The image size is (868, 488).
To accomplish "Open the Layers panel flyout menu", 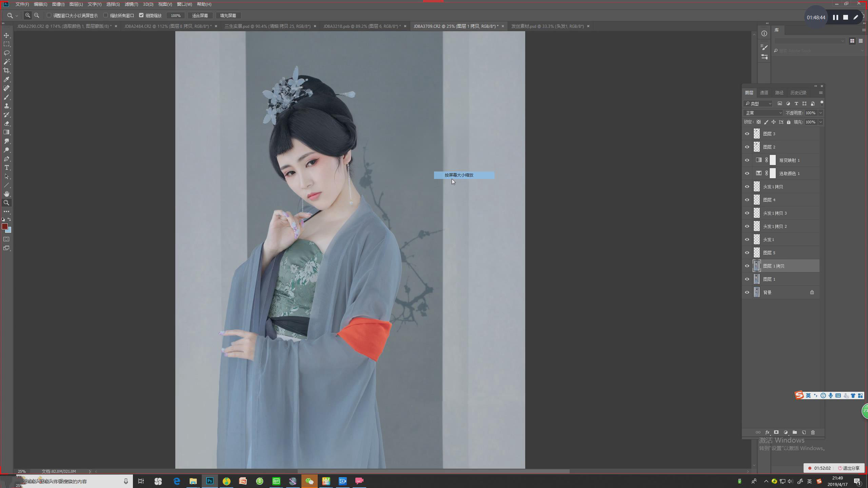I will tap(821, 93).
